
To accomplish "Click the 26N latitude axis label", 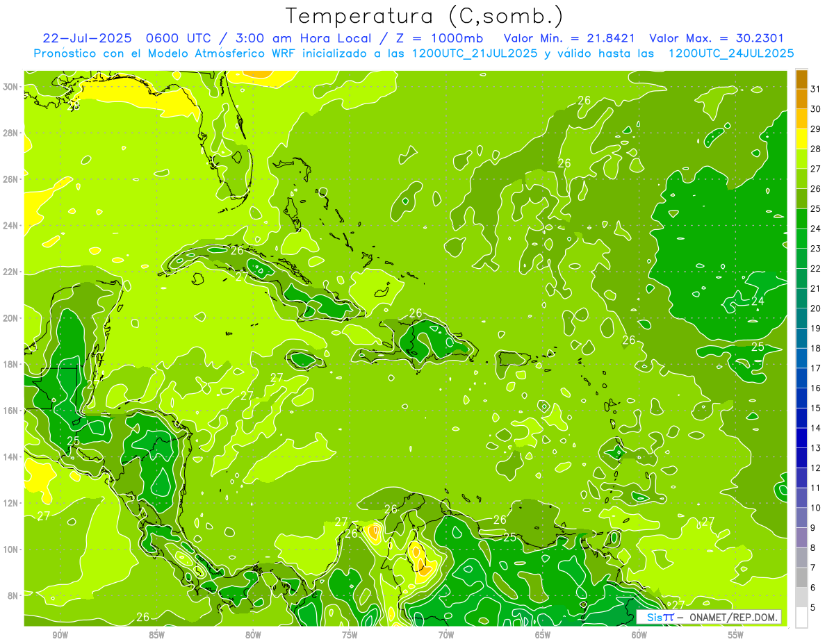I will coord(11,179).
